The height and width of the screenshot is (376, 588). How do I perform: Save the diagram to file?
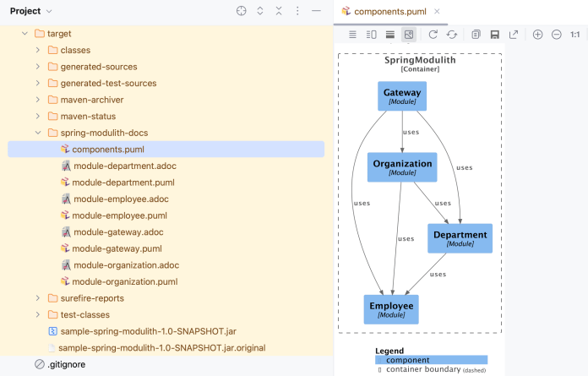pos(495,35)
